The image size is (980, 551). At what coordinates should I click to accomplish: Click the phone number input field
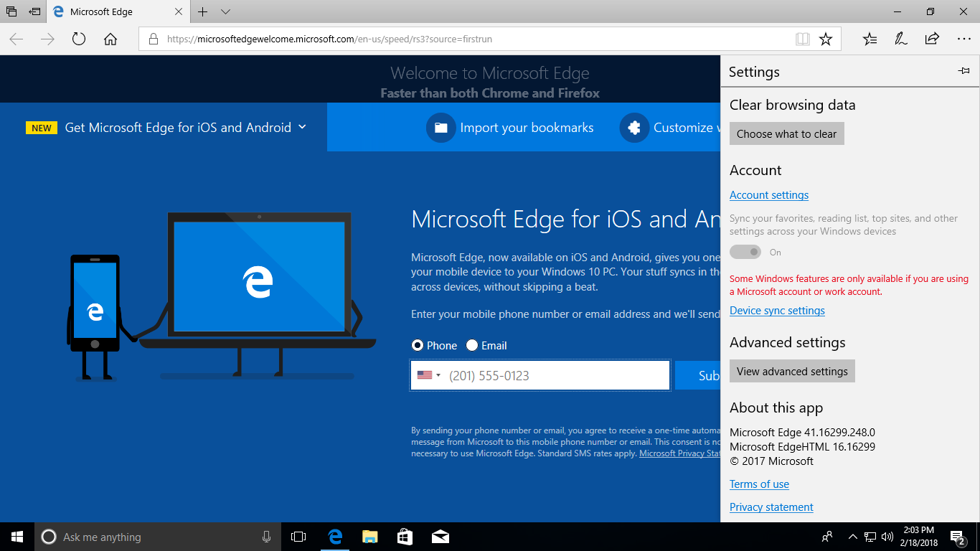[x=540, y=375]
